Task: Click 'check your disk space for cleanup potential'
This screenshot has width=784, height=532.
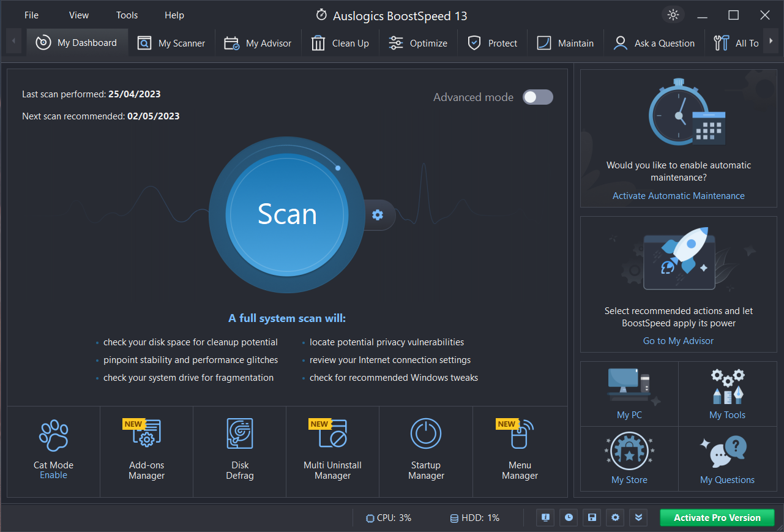Action: click(190, 342)
